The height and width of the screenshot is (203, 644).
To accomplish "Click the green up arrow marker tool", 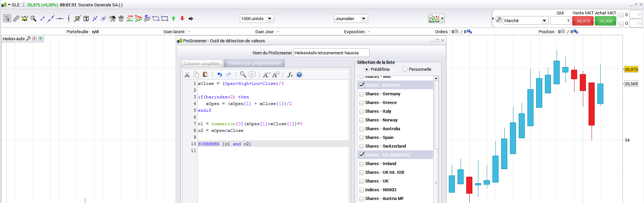I will click(x=173, y=19).
